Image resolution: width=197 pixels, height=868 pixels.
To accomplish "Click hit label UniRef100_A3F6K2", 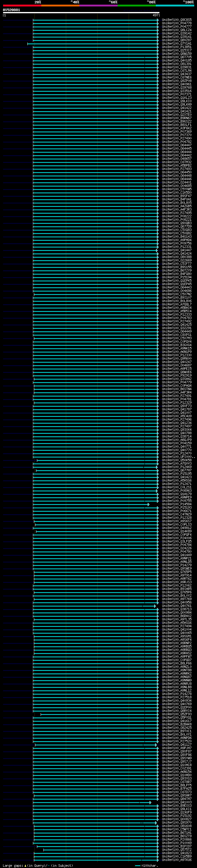I will 177,128.
